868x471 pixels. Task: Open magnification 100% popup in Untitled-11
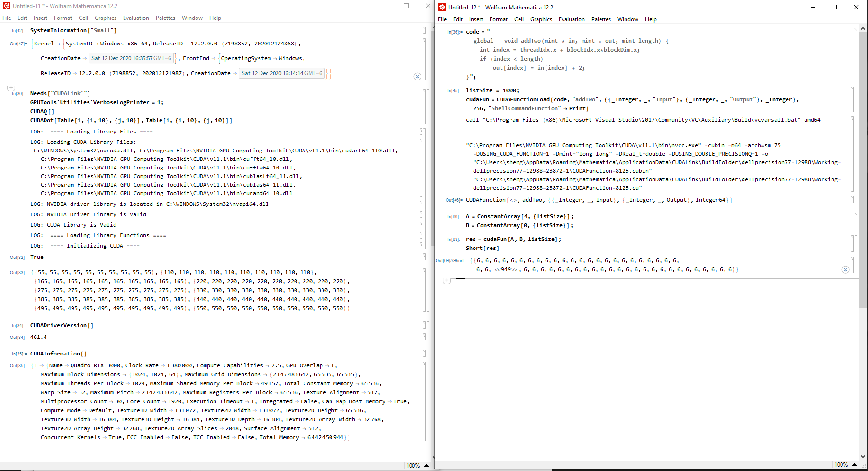pos(417,465)
